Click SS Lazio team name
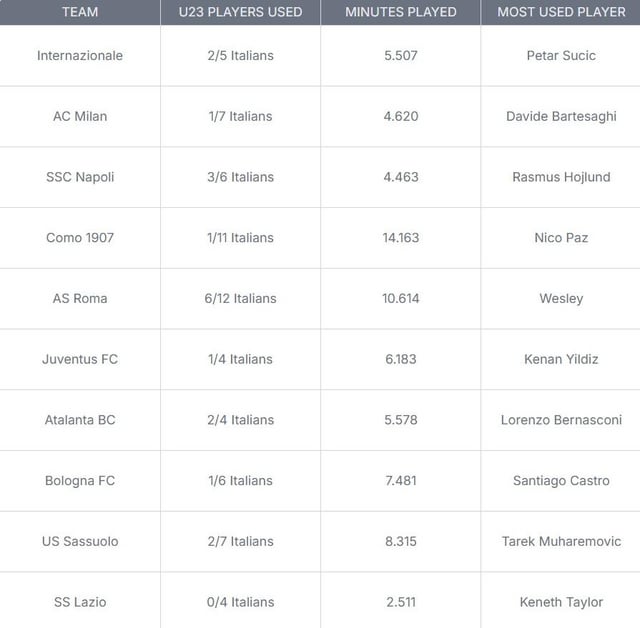Viewport: 640px width, 628px height. tap(80, 602)
